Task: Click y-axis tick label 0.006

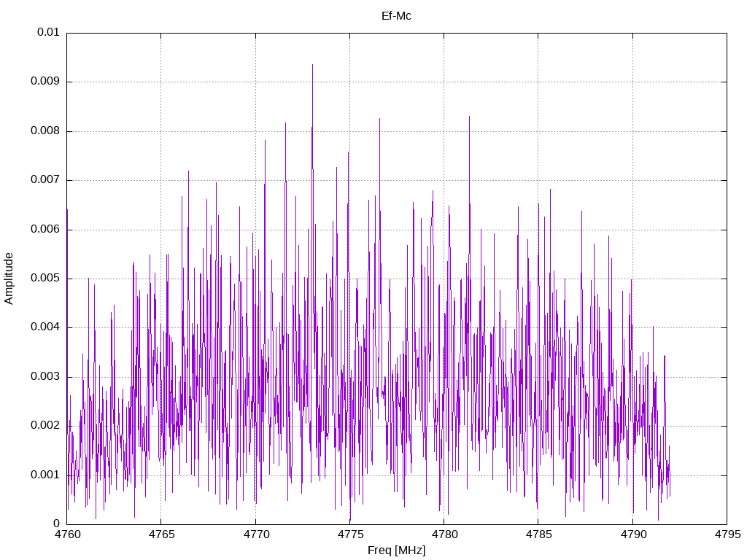Action: point(44,229)
